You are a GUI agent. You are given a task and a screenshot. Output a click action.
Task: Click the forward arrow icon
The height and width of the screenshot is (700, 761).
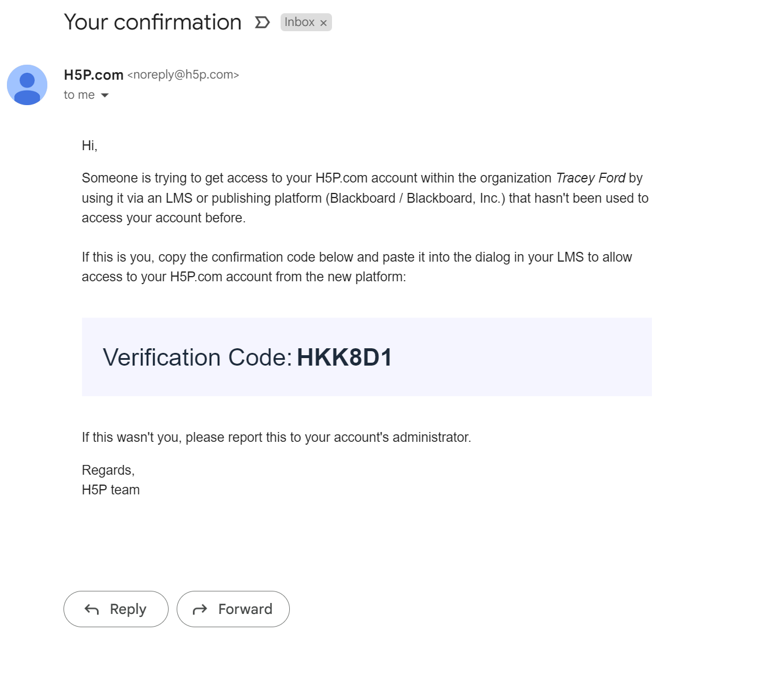pyautogui.click(x=200, y=609)
